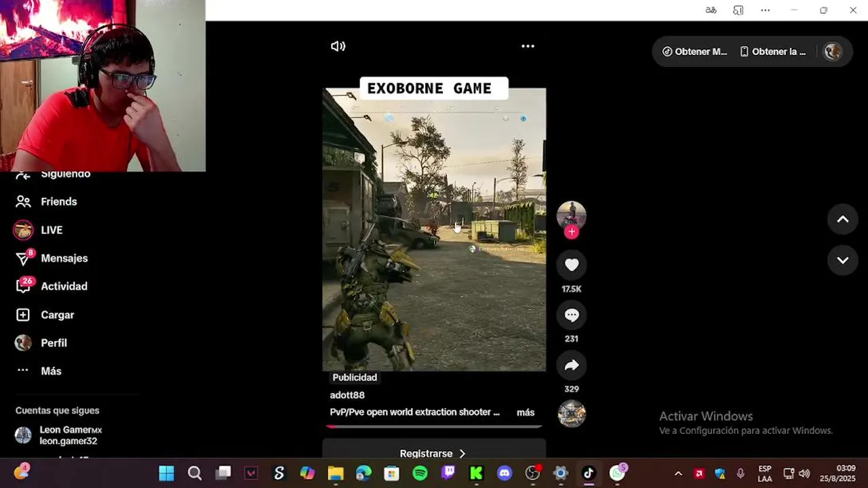This screenshot has height=488, width=868.
Task: Follow creator with the red plus badge
Action: coord(572,232)
